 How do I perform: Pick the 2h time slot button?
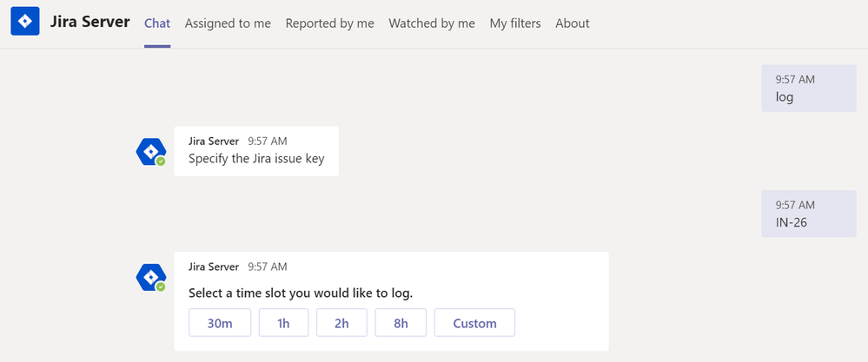click(341, 323)
